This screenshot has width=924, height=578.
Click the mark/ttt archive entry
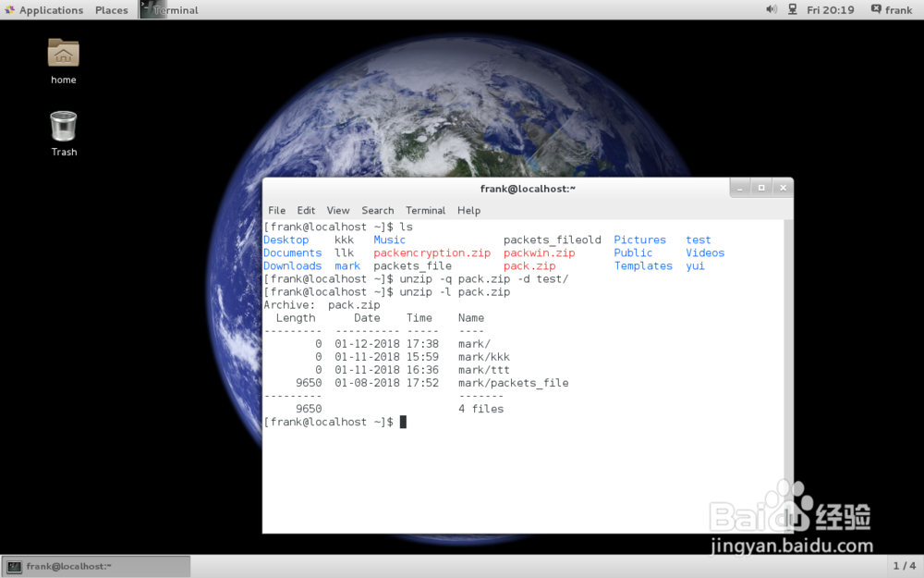pyautogui.click(x=484, y=370)
